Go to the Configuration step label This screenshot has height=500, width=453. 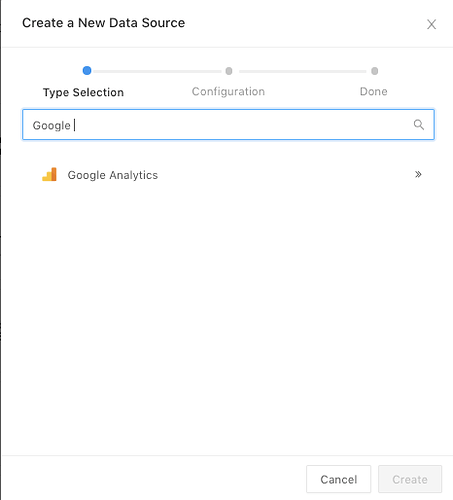click(x=228, y=91)
